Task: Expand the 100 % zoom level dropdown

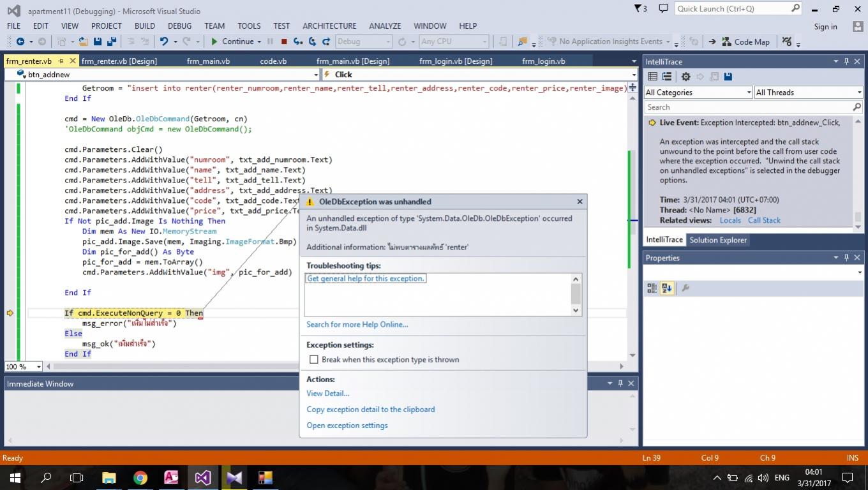Action: [39, 367]
